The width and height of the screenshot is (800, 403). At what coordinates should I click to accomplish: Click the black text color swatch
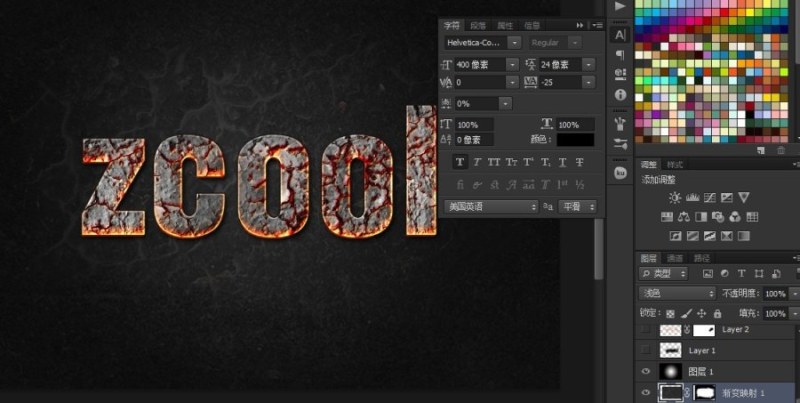click(x=576, y=140)
